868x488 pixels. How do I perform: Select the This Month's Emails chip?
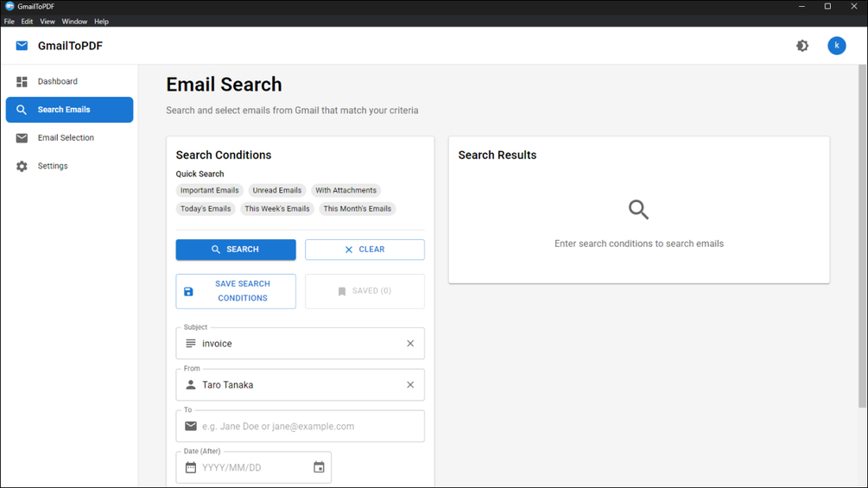(x=358, y=209)
